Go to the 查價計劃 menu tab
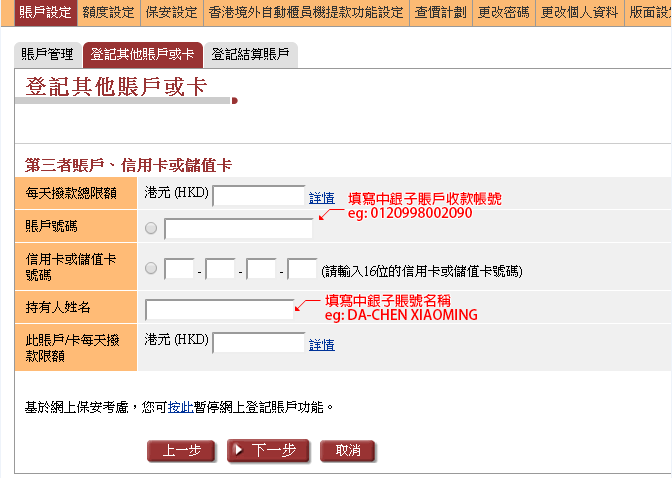This screenshot has height=478, width=672. pos(441,12)
